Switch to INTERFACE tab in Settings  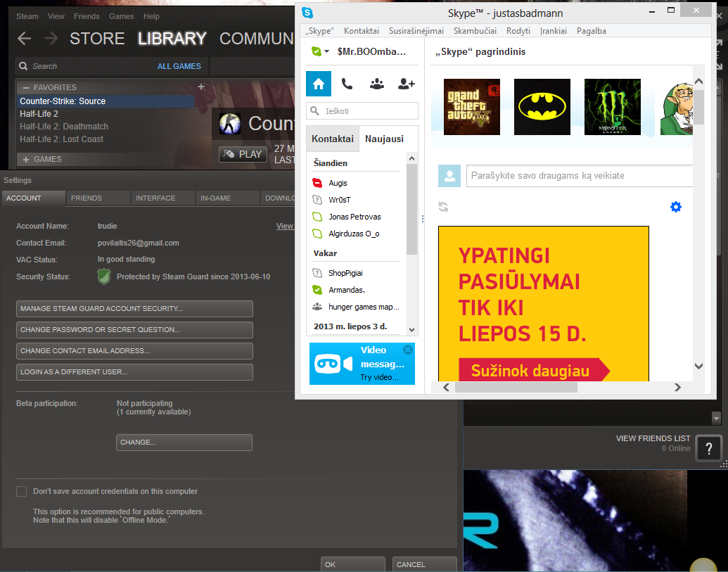coord(163,198)
